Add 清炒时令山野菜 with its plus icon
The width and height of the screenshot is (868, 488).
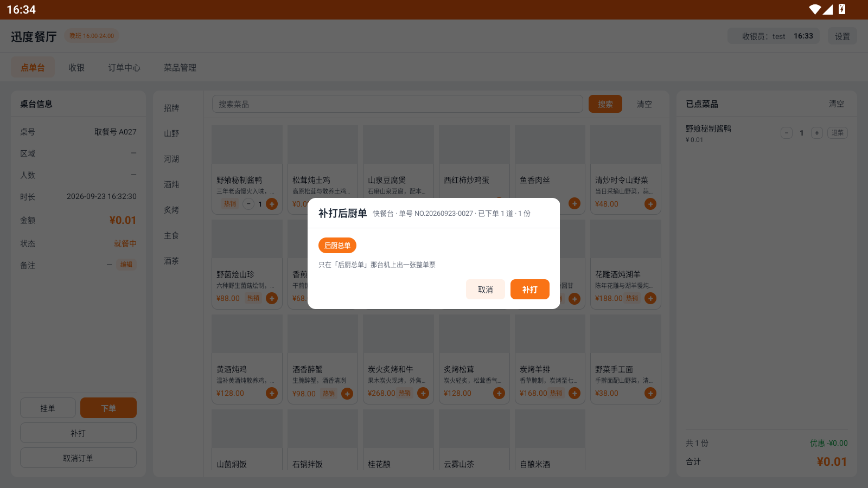[650, 204]
